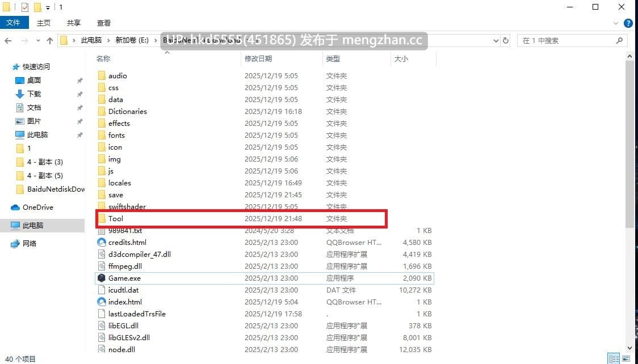638x364 pixels.
Task: Open pinned 此电脑 under quick access
Action: [37, 135]
